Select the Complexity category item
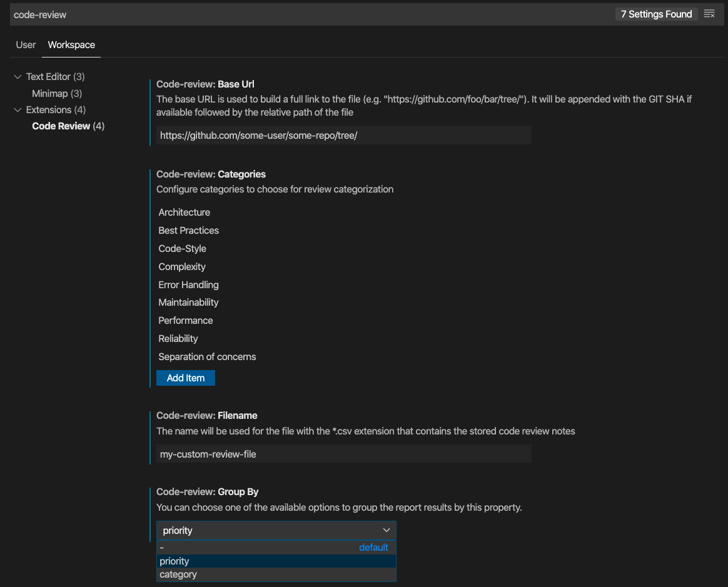 pos(181,266)
